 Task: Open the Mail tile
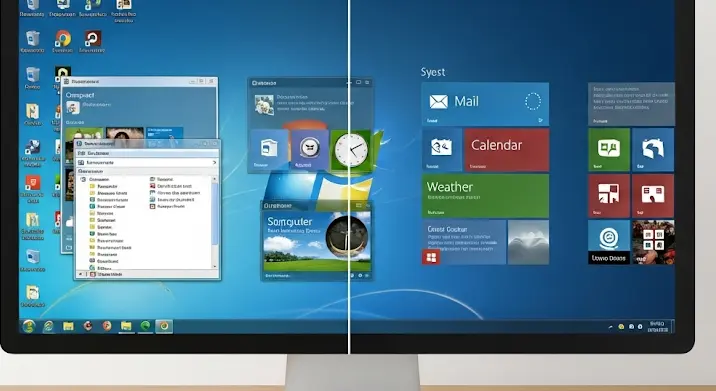coord(485,104)
